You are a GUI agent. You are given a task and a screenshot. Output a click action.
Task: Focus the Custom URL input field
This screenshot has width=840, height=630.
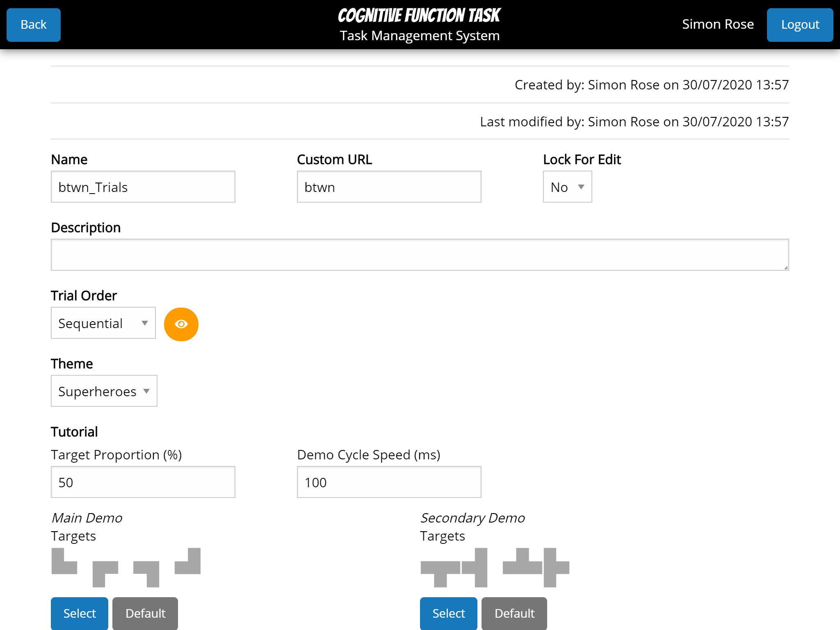pos(389,187)
